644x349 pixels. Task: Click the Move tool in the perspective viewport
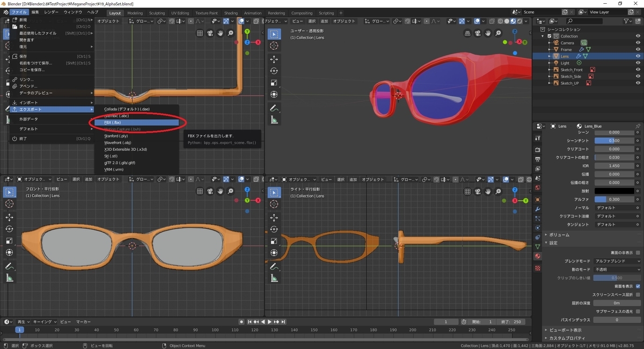click(274, 60)
